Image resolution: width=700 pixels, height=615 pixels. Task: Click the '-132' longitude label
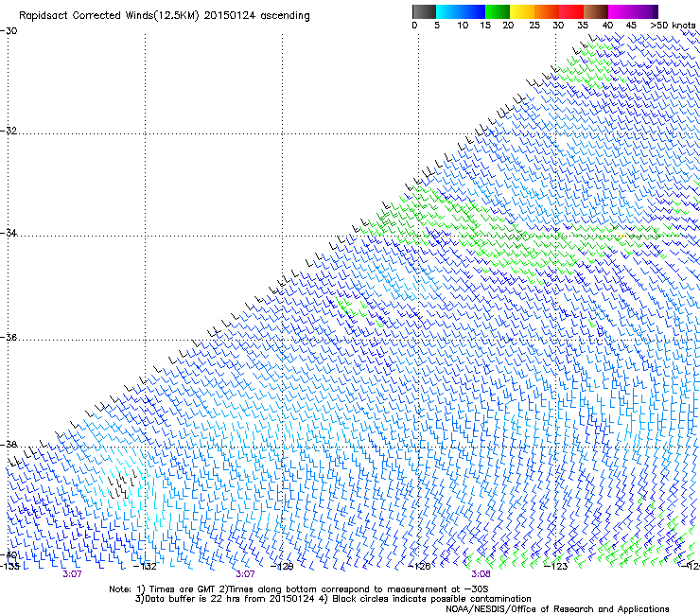(x=145, y=567)
